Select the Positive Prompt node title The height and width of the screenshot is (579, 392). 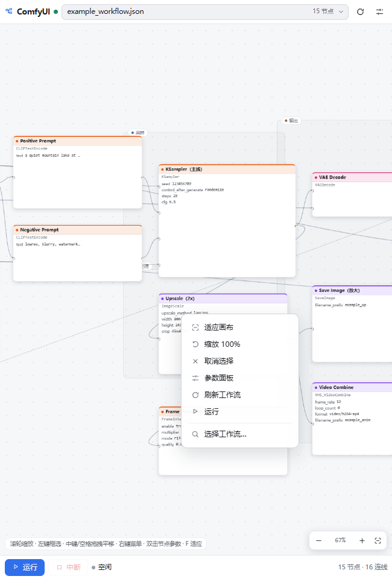click(38, 141)
